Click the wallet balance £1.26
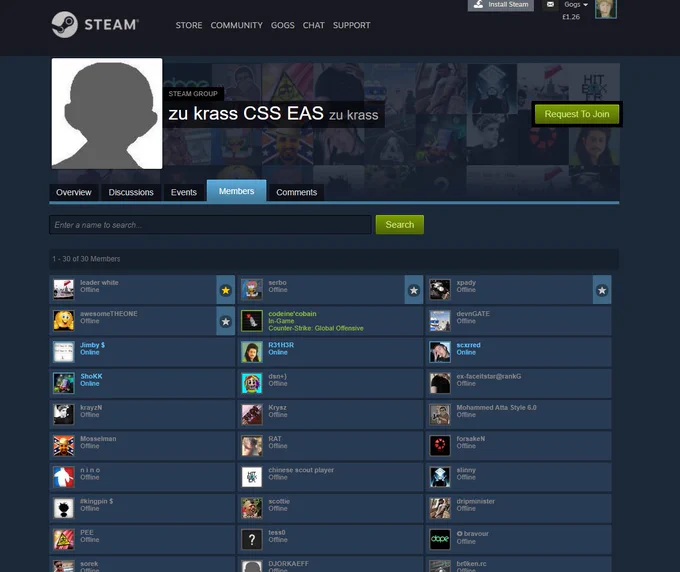 (571, 17)
